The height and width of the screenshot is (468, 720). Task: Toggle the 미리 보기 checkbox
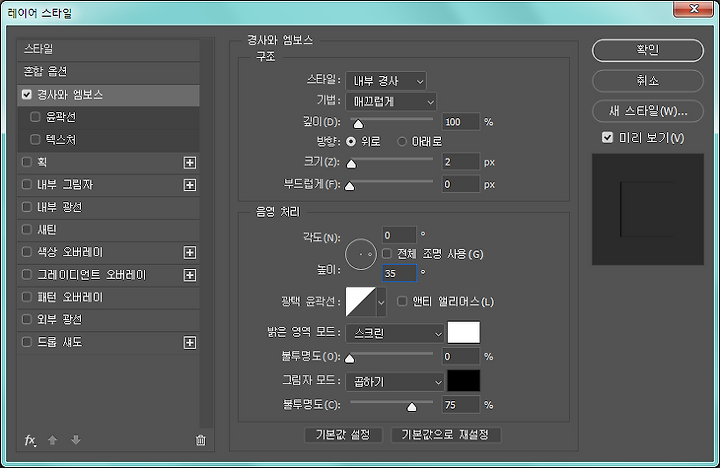[x=608, y=137]
